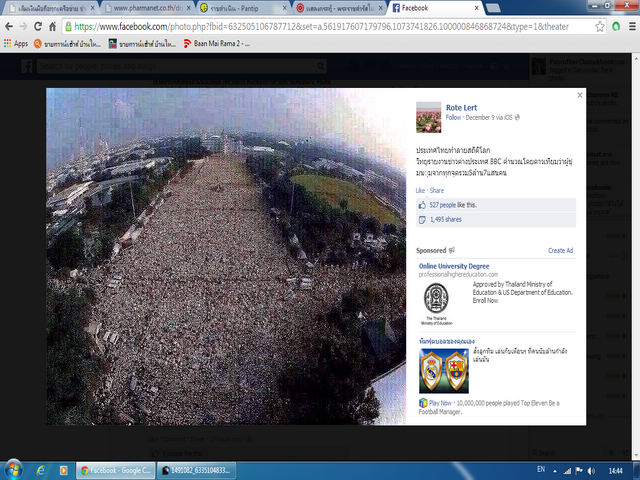Open Rote Lert profile name link
640x480 pixels.
click(x=461, y=108)
